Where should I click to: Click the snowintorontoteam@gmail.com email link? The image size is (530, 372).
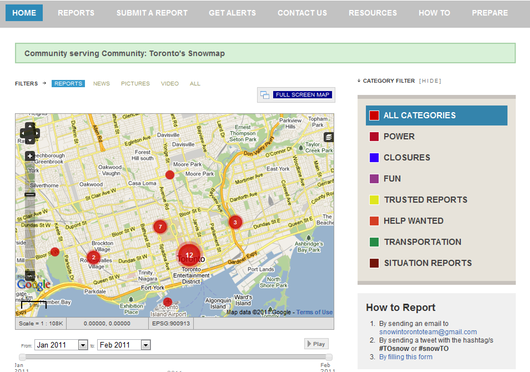click(x=428, y=332)
